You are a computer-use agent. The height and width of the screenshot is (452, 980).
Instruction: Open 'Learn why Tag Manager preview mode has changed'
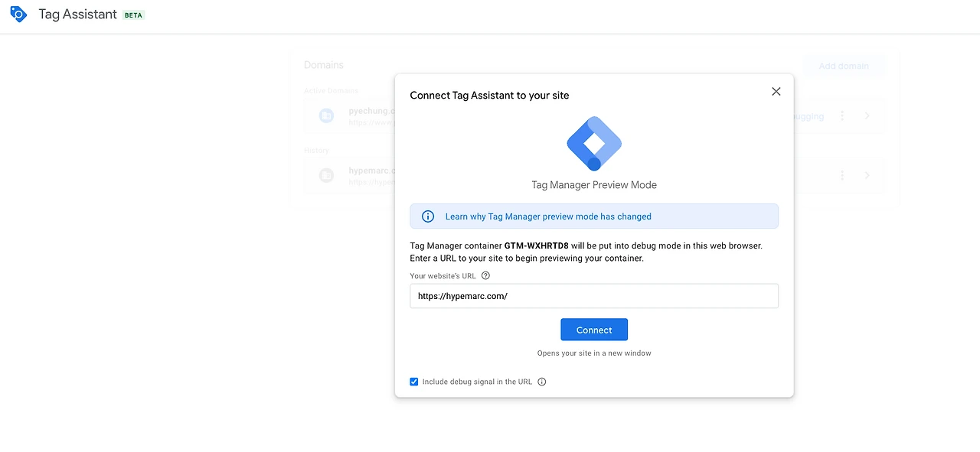pyautogui.click(x=548, y=216)
